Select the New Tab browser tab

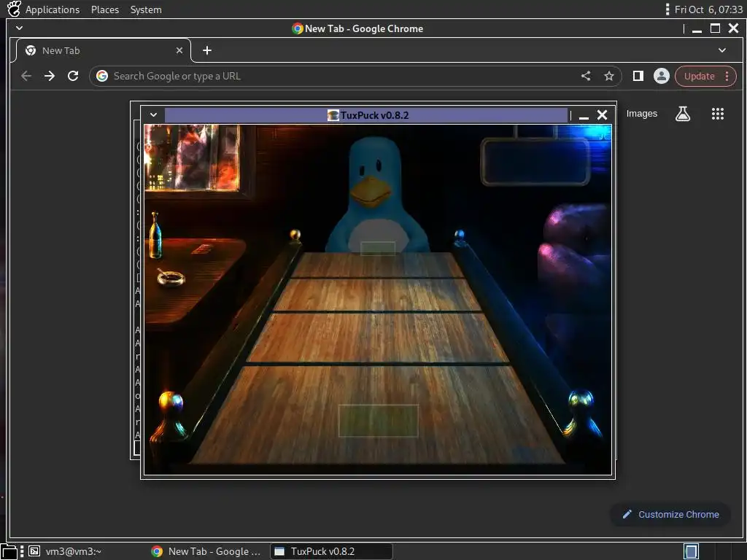[103, 50]
